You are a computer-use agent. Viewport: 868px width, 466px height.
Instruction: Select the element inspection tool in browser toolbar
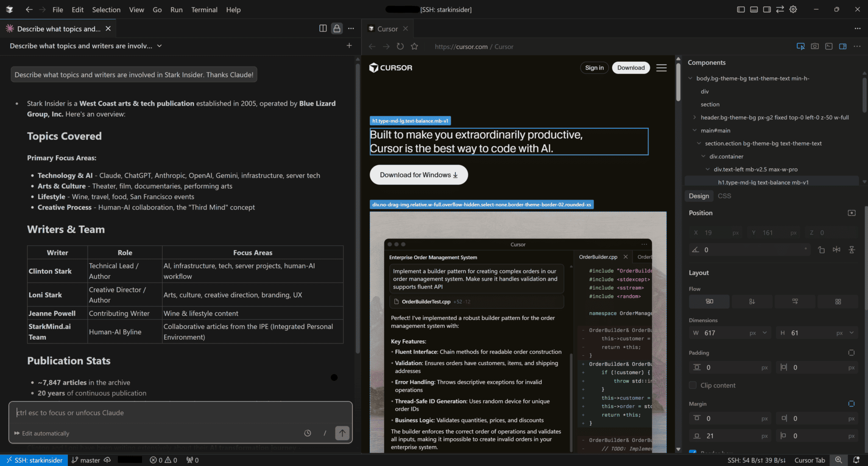click(800, 46)
